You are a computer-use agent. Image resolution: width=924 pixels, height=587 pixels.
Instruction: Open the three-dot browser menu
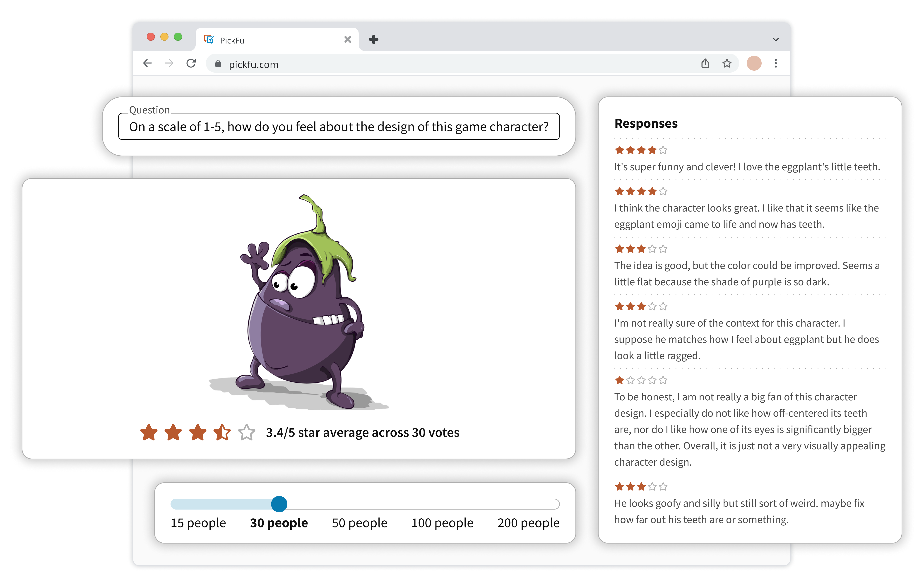[775, 63]
